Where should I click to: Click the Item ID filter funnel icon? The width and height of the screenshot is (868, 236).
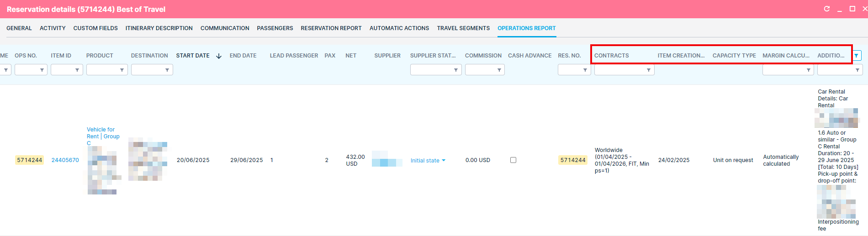(x=78, y=70)
